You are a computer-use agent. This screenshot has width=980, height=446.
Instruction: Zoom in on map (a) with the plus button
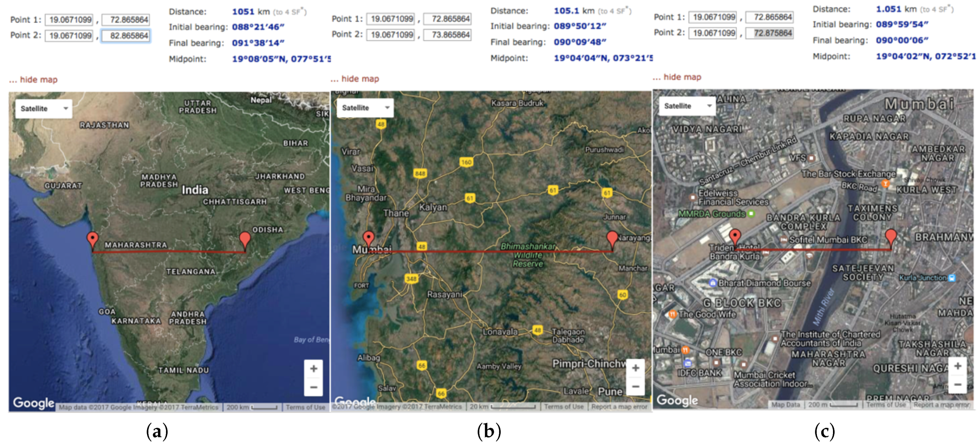coord(313,369)
